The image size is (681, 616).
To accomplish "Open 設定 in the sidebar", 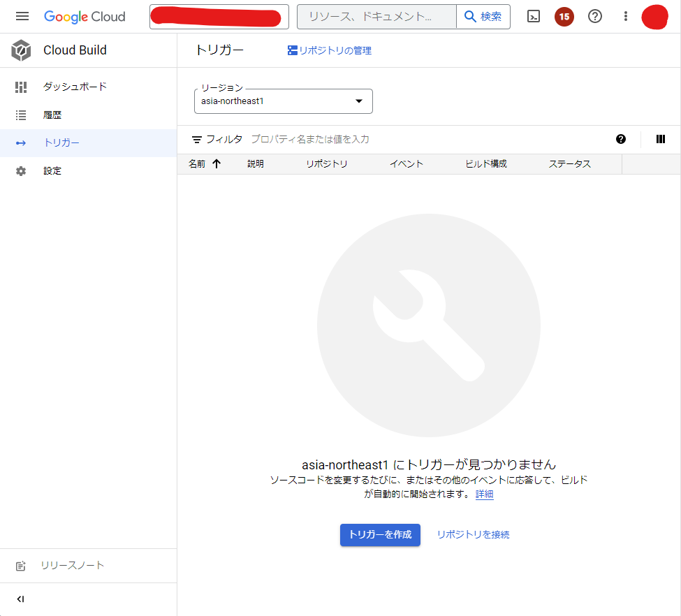I will (88, 171).
